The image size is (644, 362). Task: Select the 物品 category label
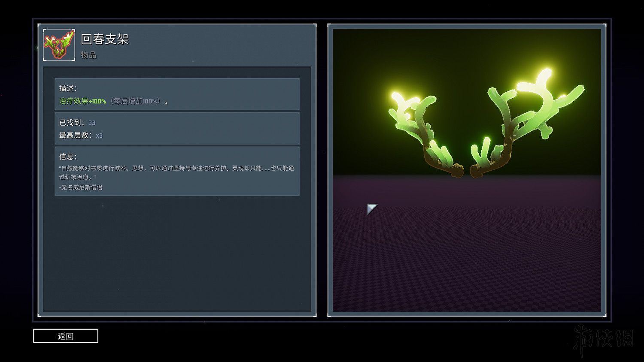(88, 55)
